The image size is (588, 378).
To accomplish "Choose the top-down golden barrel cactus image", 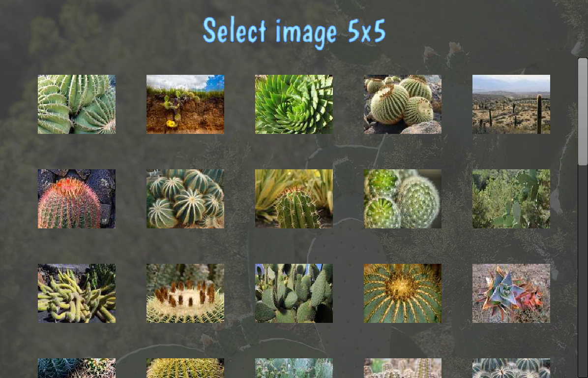I will 402,293.
